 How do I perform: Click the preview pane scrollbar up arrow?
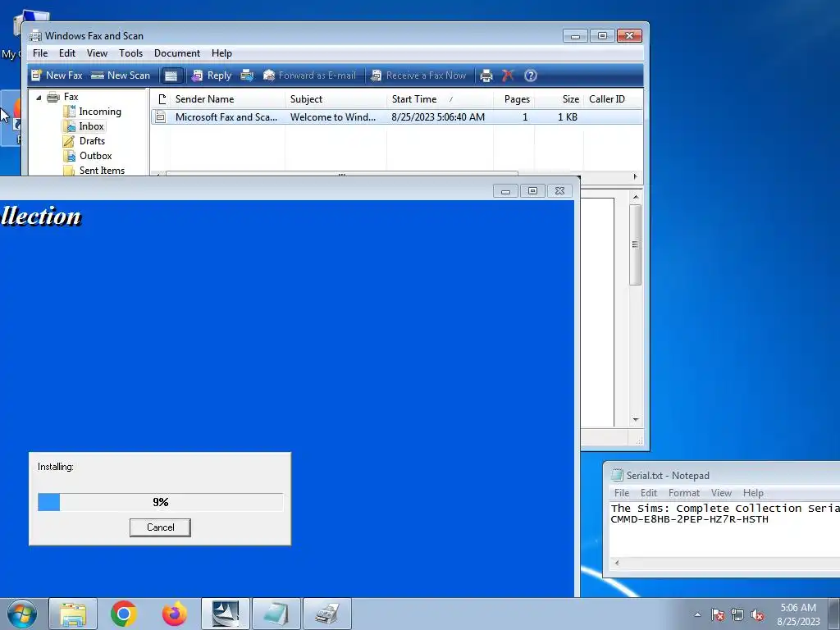pos(636,197)
